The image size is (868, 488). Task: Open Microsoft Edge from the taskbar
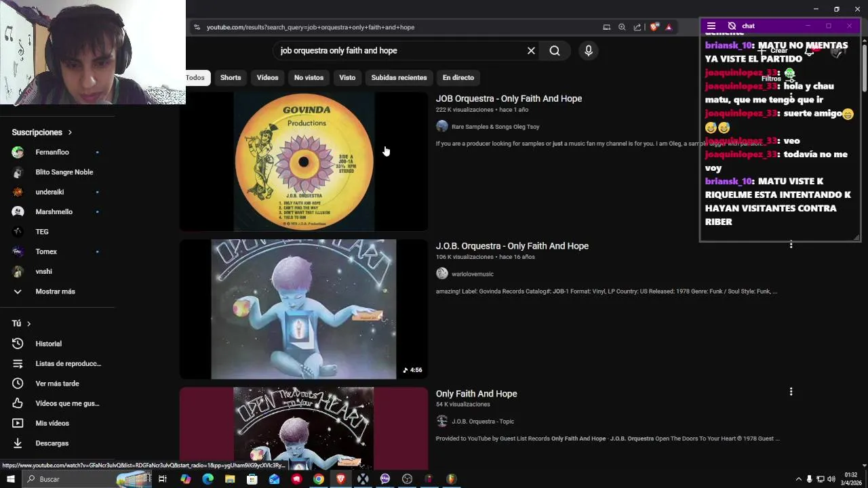[208, 479]
